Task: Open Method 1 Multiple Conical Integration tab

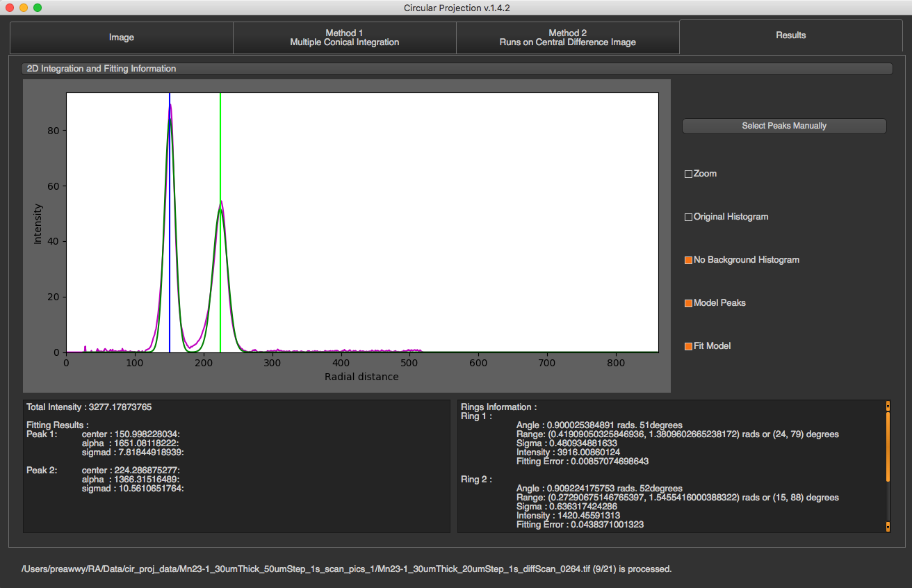Action: point(344,38)
